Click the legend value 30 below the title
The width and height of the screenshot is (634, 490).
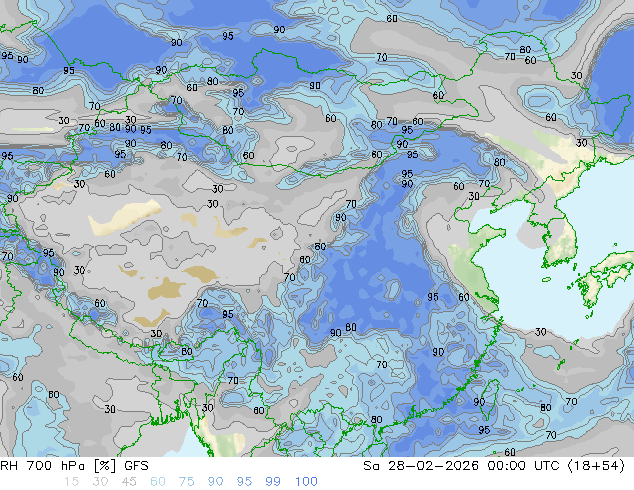100,482
